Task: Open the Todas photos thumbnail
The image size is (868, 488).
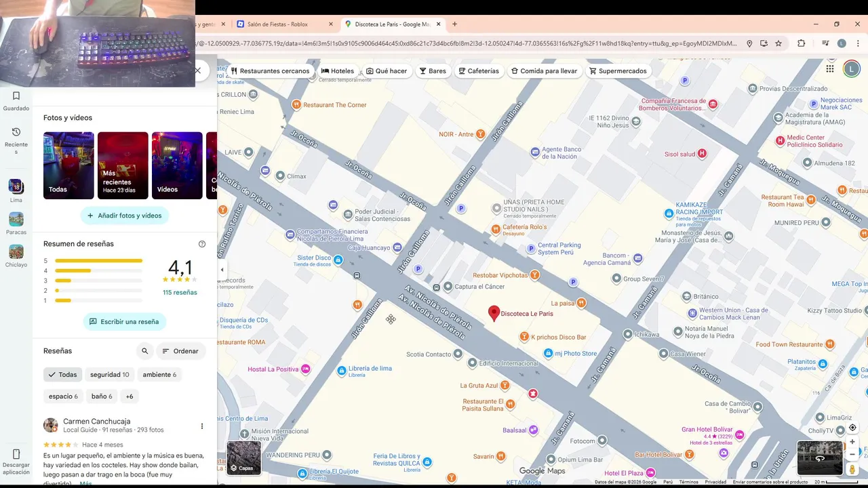Action: tap(68, 165)
